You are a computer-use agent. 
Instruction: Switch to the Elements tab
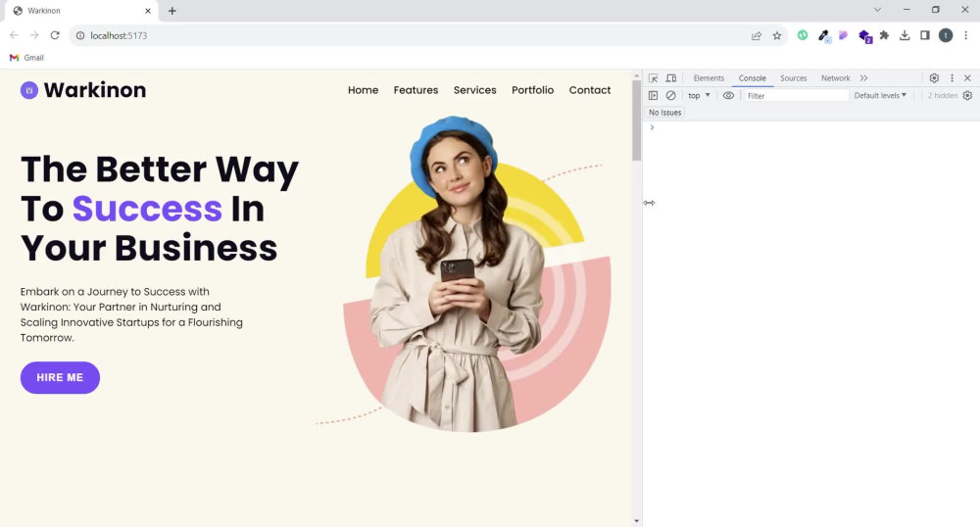point(709,78)
